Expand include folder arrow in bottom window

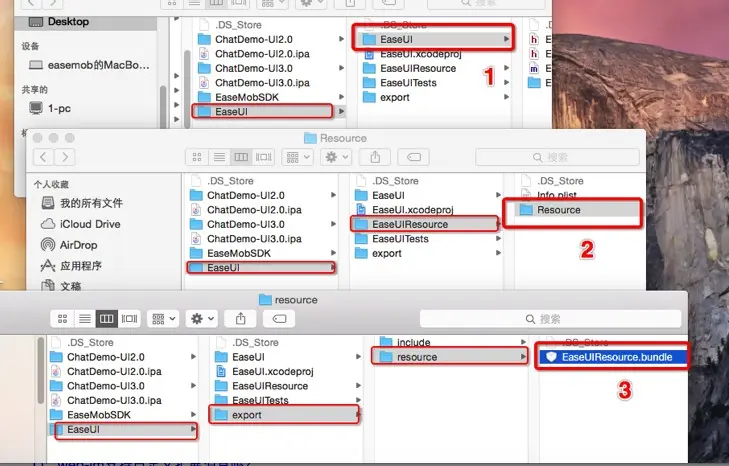523,342
